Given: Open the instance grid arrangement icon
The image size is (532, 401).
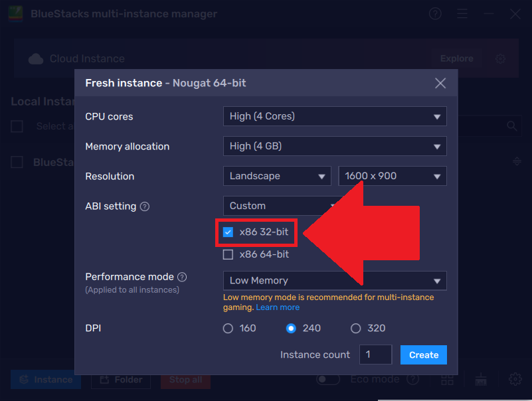Looking at the screenshot, I should point(447,379).
